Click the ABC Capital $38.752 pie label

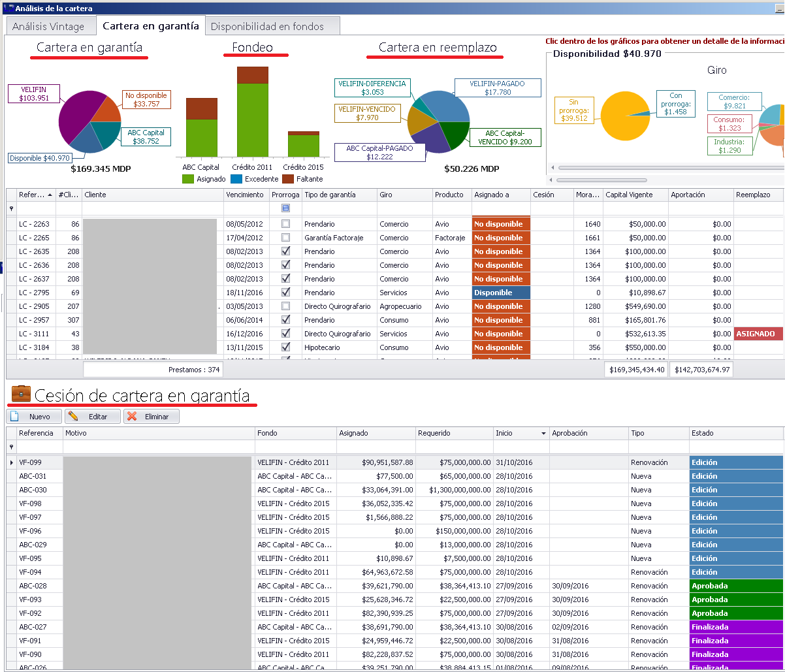click(x=146, y=136)
